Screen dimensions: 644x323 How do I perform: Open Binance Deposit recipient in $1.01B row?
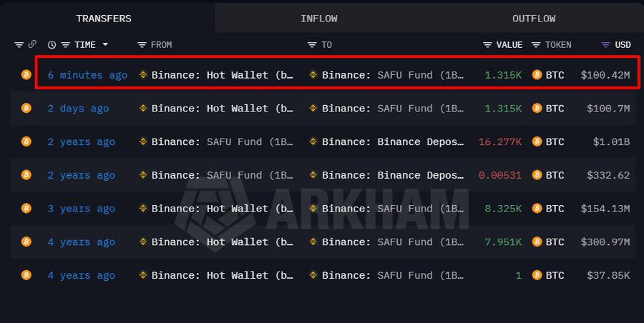click(393, 142)
